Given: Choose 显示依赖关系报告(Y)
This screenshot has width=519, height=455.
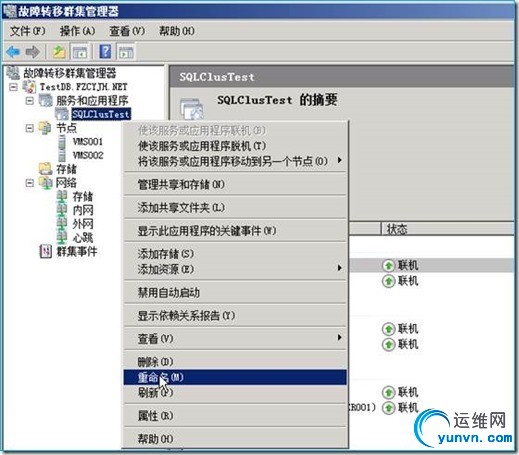Looking at the screenshot, I should pos(235,316).
